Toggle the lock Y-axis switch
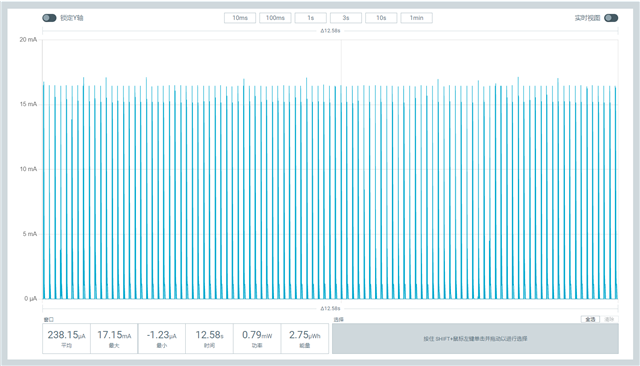Screen dimensions: 640x366 click(x=49, y=18)
